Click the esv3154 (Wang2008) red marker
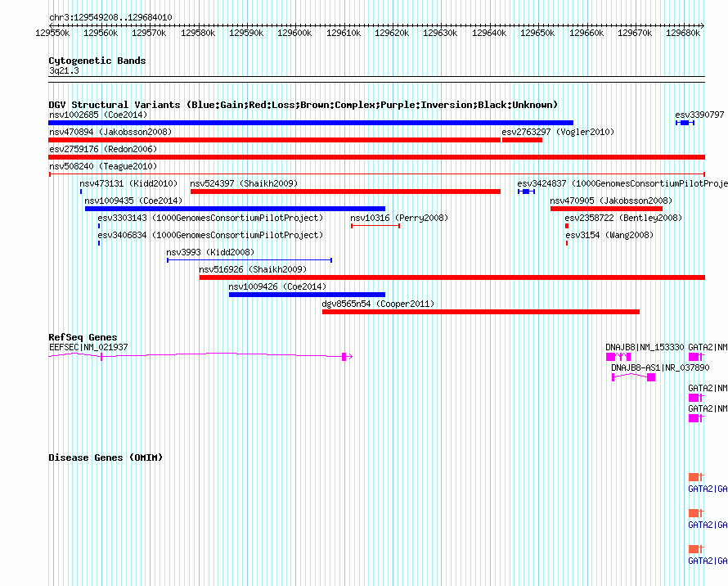The height and width of the screenshot is (586, 728). click(x=567, y=243)
